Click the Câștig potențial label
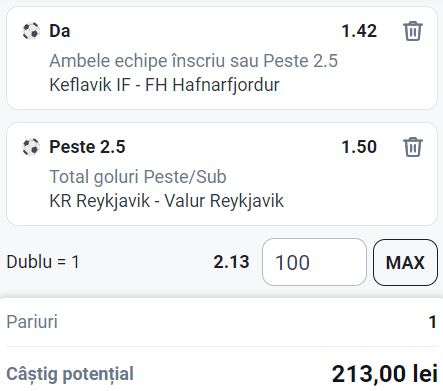 tap(70, 374)
